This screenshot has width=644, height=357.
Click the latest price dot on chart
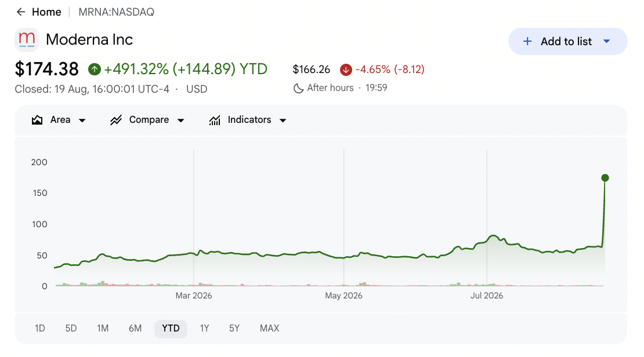pos(605,178)
